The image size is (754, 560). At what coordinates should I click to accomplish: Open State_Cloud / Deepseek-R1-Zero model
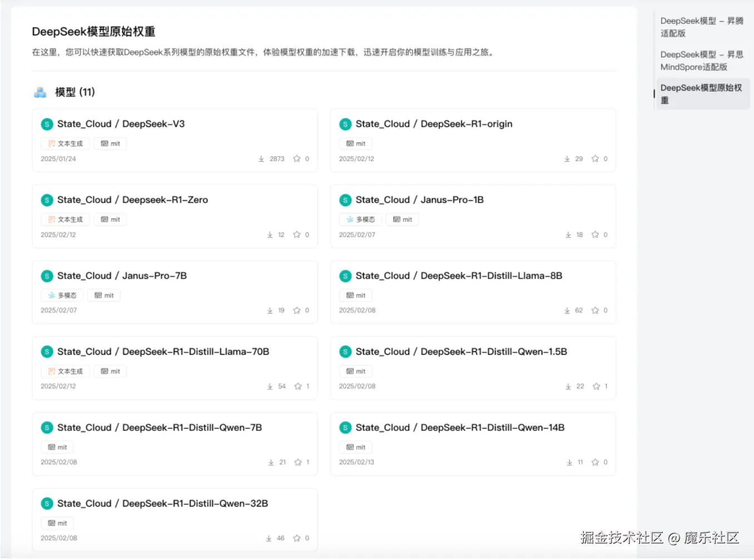click(175, 216)
